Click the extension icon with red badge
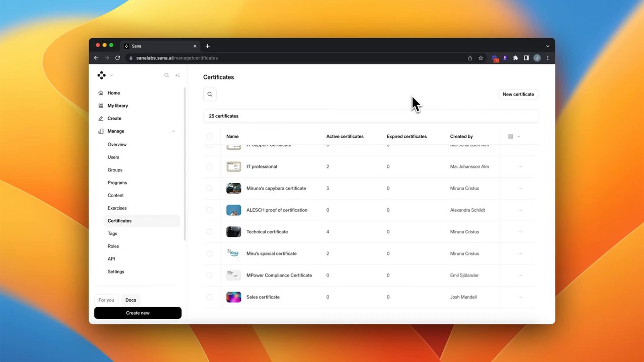 (495, 58)
